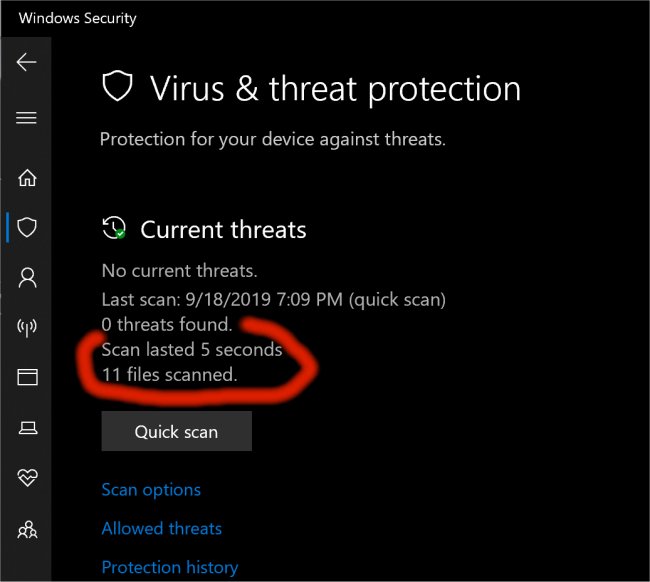Open Device security laptop icon
The width and height of the screenshot is (650, 582).
click(28, 427)
